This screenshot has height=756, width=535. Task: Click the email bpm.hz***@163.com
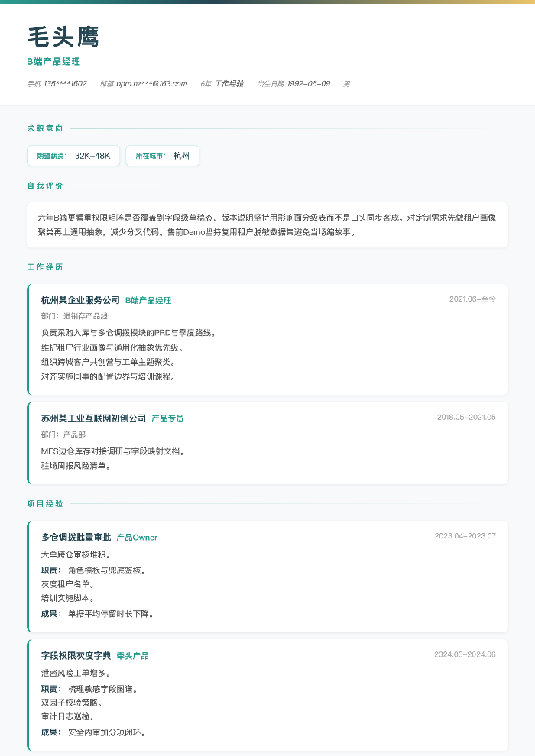point(151,84)
